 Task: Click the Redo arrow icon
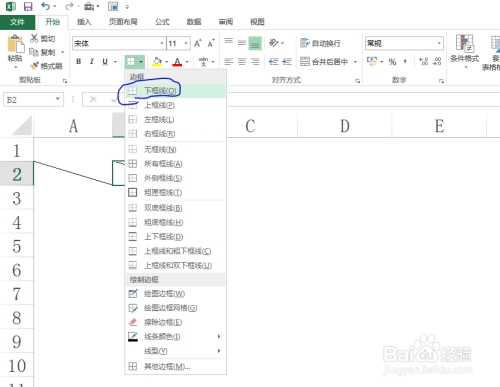[x=69, y=6]
